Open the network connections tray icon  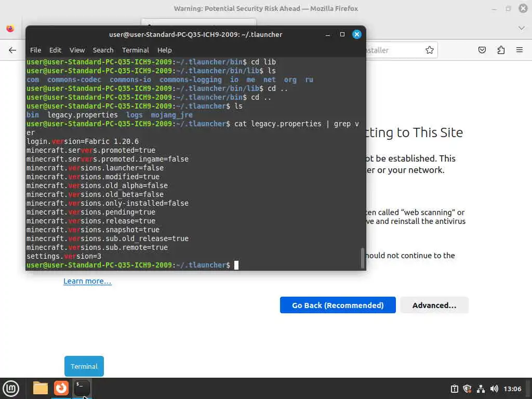(481, 389)
